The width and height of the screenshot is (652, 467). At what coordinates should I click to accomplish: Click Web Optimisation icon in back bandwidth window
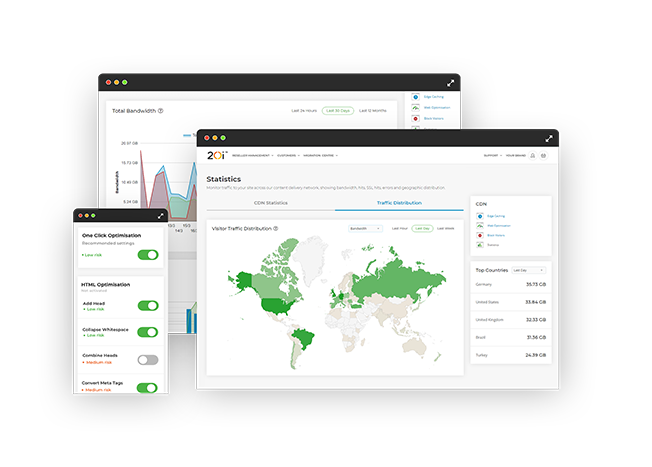point(415,108)
